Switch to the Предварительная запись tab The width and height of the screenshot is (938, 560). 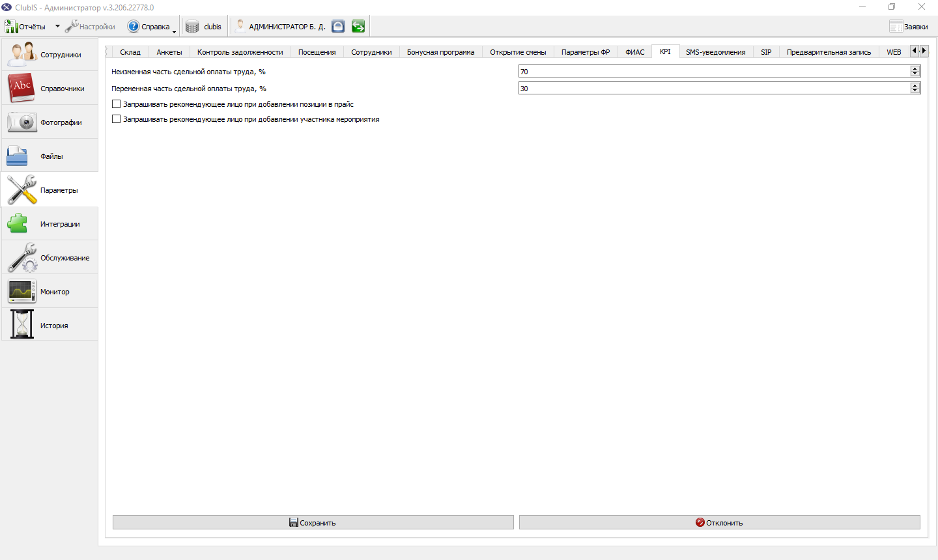tap(829, 52)
